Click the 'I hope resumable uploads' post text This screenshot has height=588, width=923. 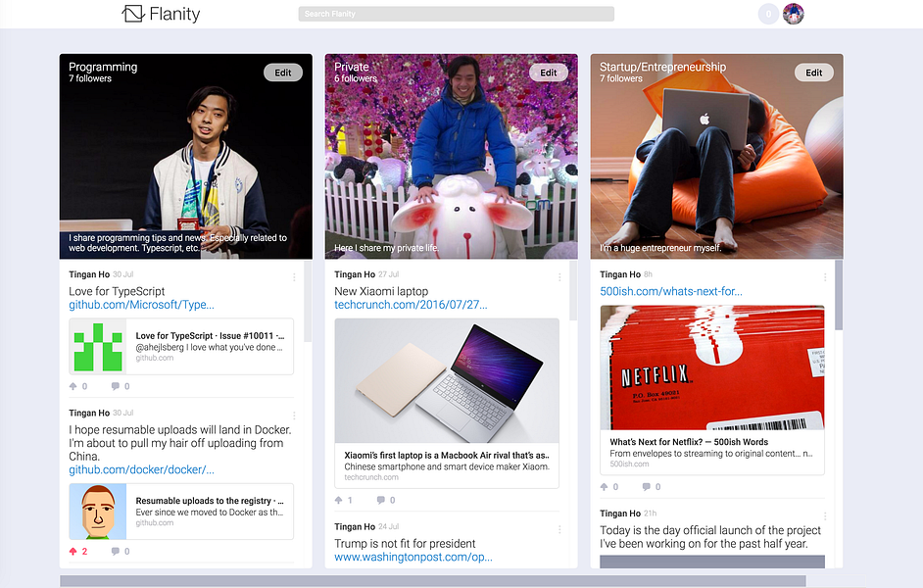180,443
